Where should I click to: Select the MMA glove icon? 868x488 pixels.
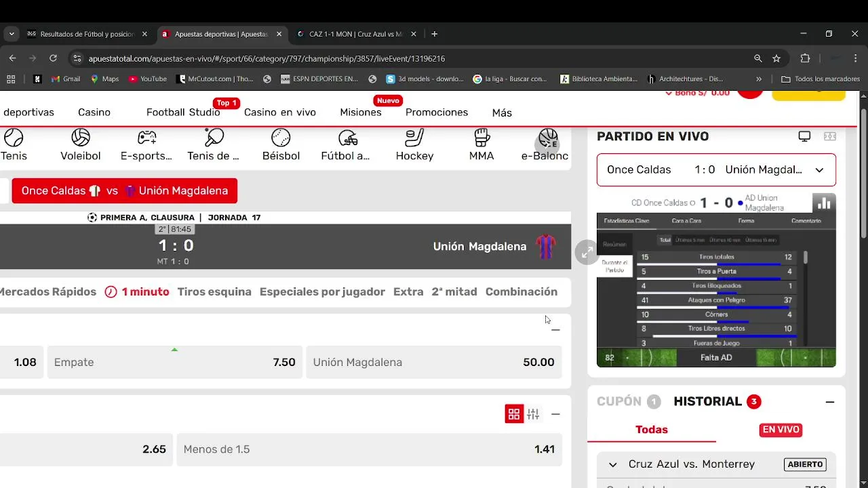coord(481,138)
